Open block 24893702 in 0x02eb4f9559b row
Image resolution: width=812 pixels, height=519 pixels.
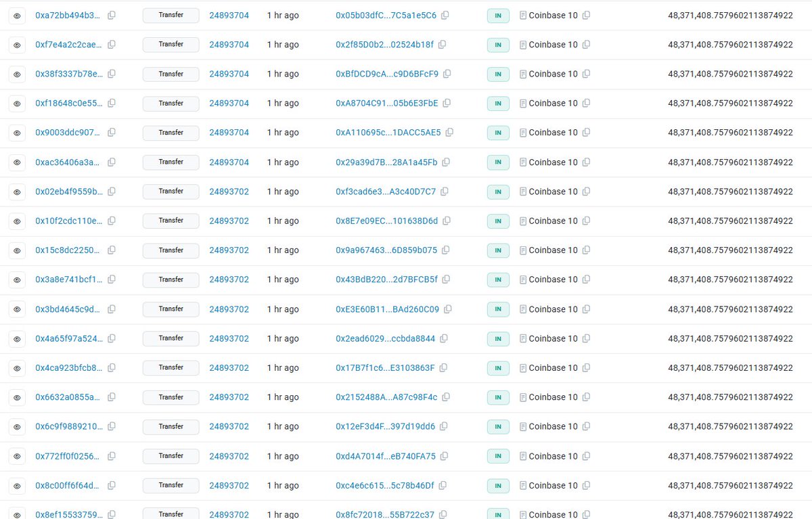(x=229, y=191)
